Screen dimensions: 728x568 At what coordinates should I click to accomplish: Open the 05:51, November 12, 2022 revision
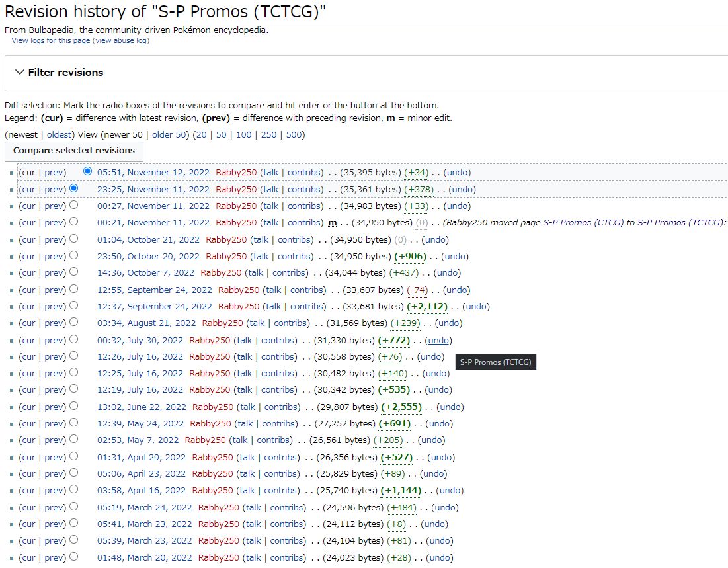[153, 173]
